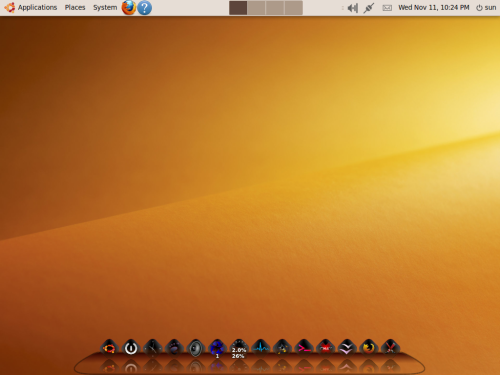The height and width of the screenshot is (375, 500).
Task: Launch Firefox from the dock
Action: tap(369, 348)
